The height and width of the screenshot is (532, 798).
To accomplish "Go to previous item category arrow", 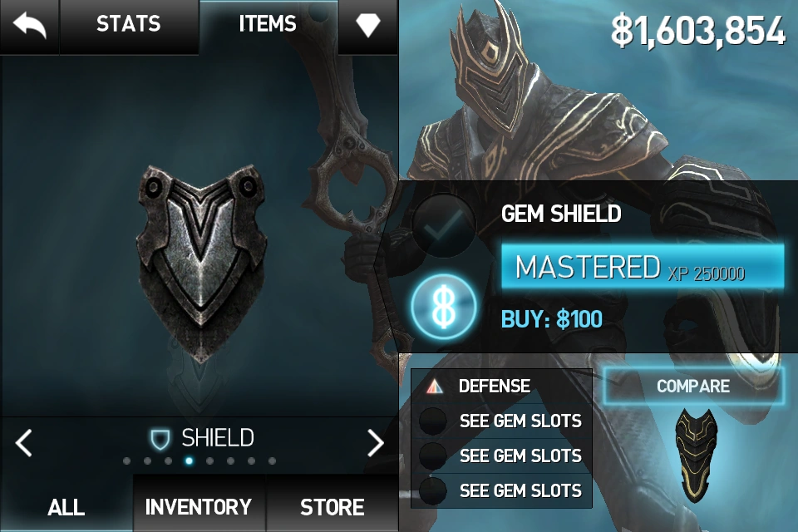I will tap(24, 443).
